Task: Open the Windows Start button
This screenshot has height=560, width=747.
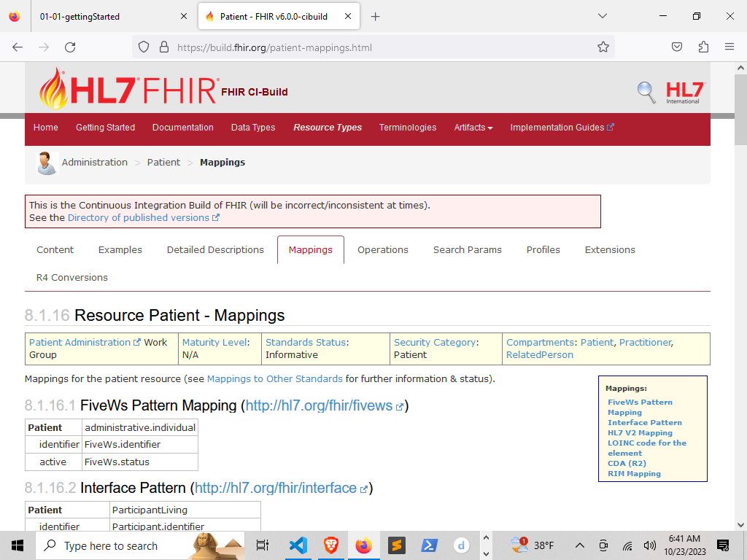Action: tap(18, 545)
